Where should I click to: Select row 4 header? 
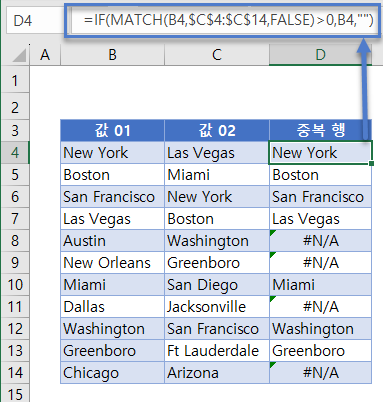point(15,152)
